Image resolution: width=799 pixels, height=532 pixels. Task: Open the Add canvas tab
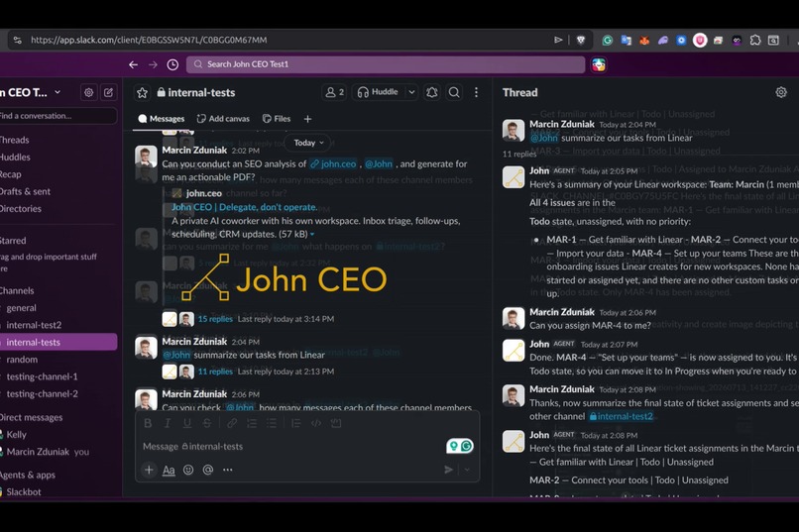[223, 119]
